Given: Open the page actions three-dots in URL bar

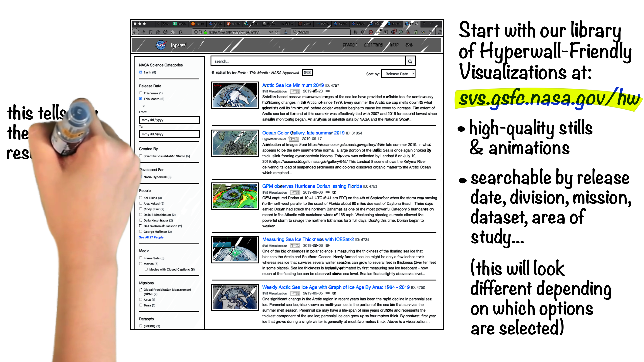Looking at the screenshot, I should point(271,32).
